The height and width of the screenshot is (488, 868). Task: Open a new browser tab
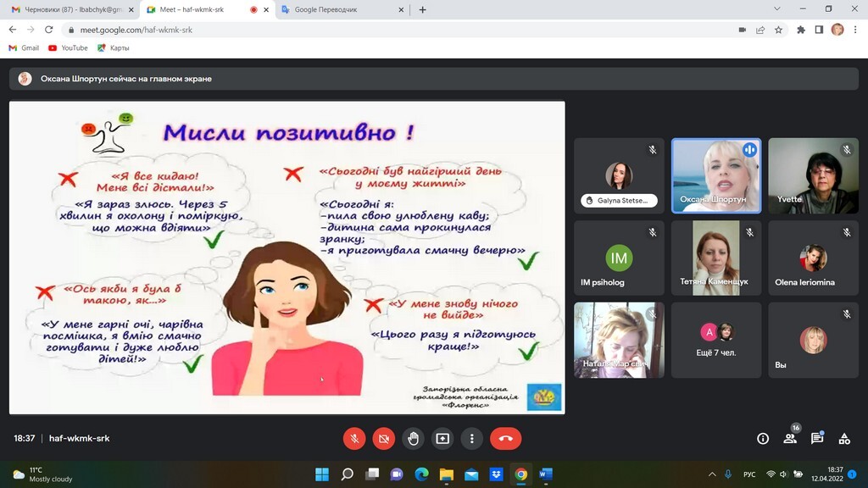click(422, 9)
